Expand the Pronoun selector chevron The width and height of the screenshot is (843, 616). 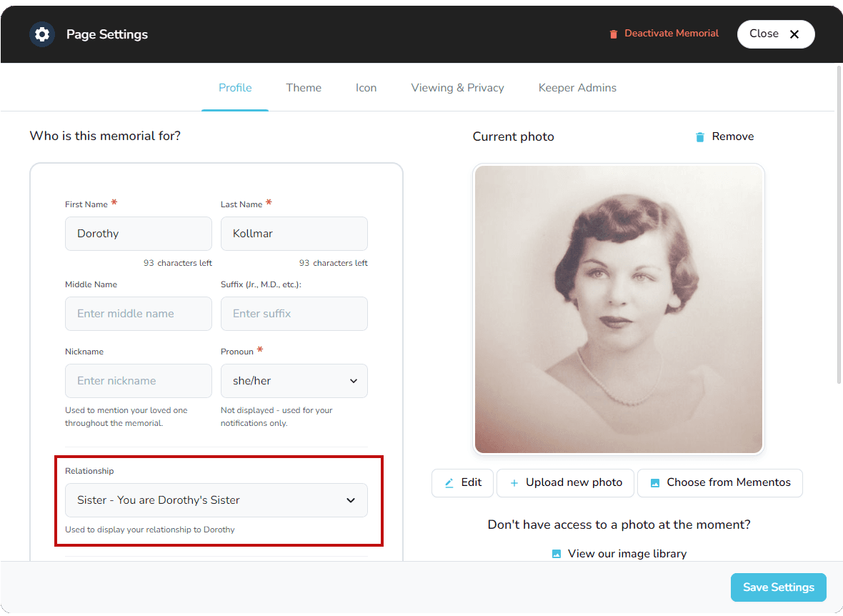click(x=354, y=381)
